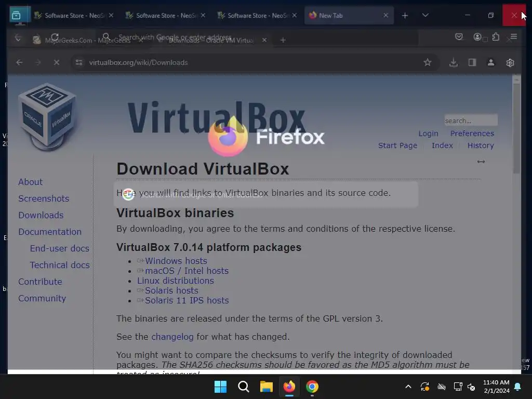The width and height of the screenshot is (532, 399).
Task: Open Chrome gear settings icon
Action: click(x=510, y=62)
